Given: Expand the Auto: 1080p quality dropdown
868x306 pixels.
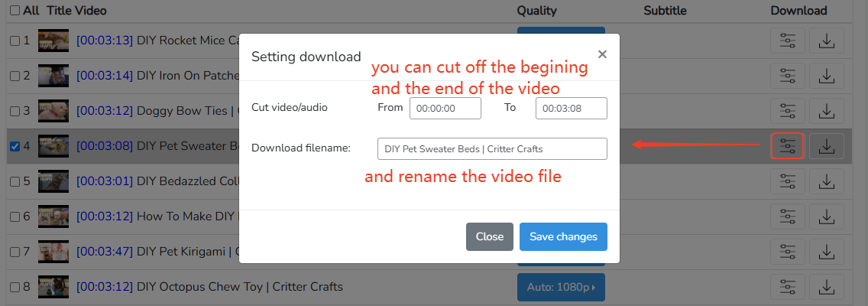Looking at the screenshot, I should coord(560,287).
